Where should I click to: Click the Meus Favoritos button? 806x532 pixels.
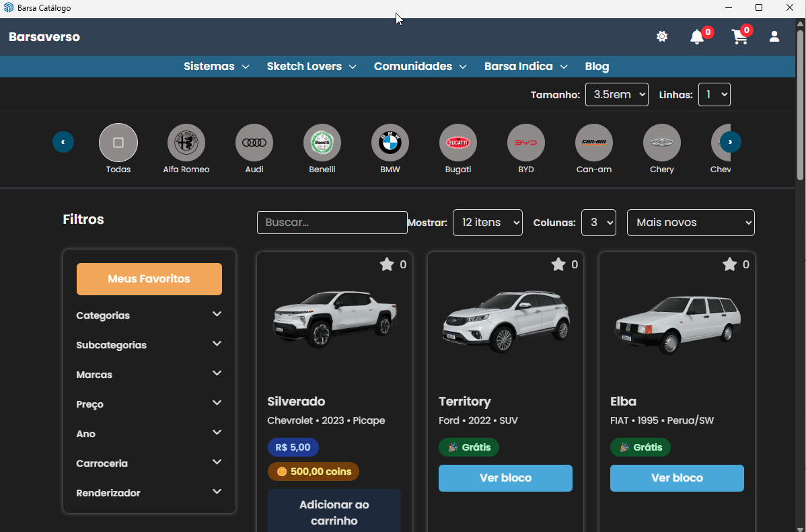point(149,279)
